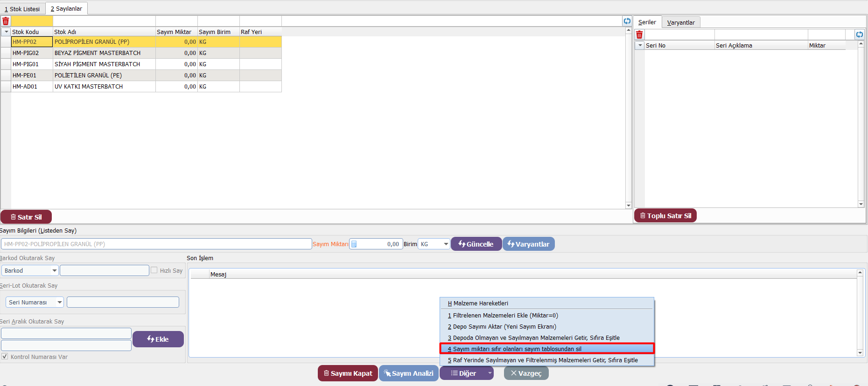Click refresh icon in Seriler panel
The height and width of the screenshot is (386, 868).
(x=859, y=34)
